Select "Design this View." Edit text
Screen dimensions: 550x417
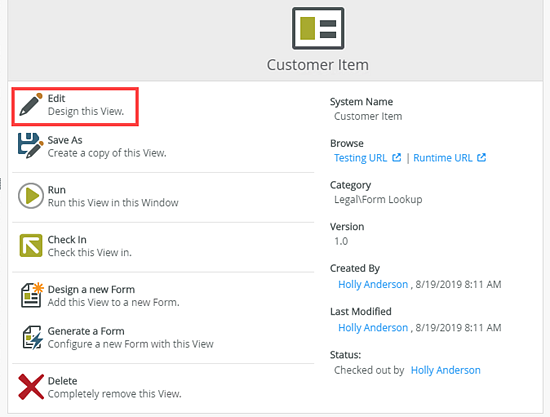click(86, 111)
